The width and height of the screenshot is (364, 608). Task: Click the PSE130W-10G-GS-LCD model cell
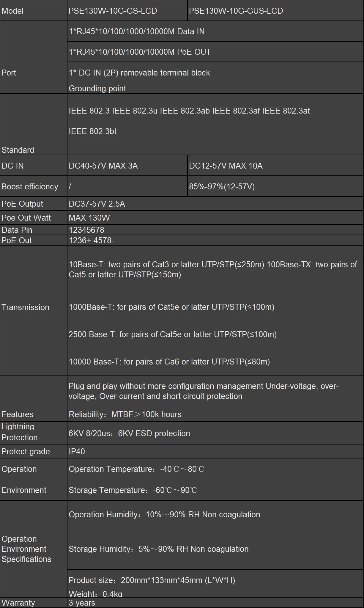[x=113, y=11]
